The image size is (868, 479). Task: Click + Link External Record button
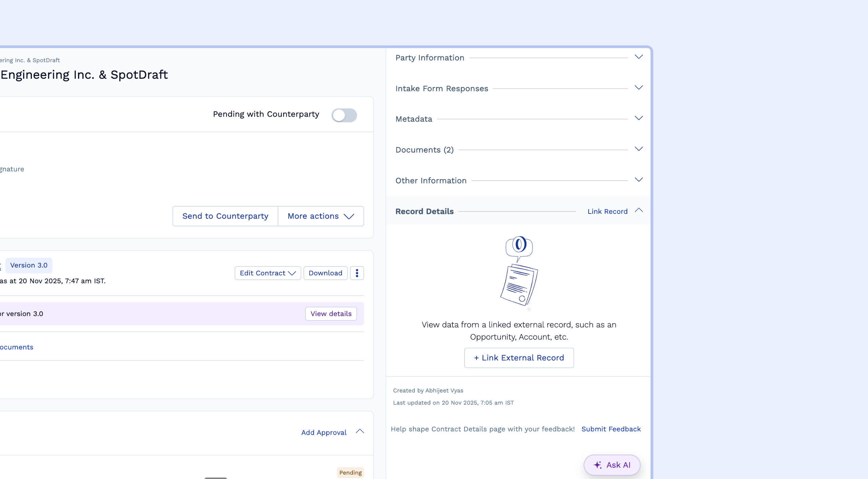(519, 358)
